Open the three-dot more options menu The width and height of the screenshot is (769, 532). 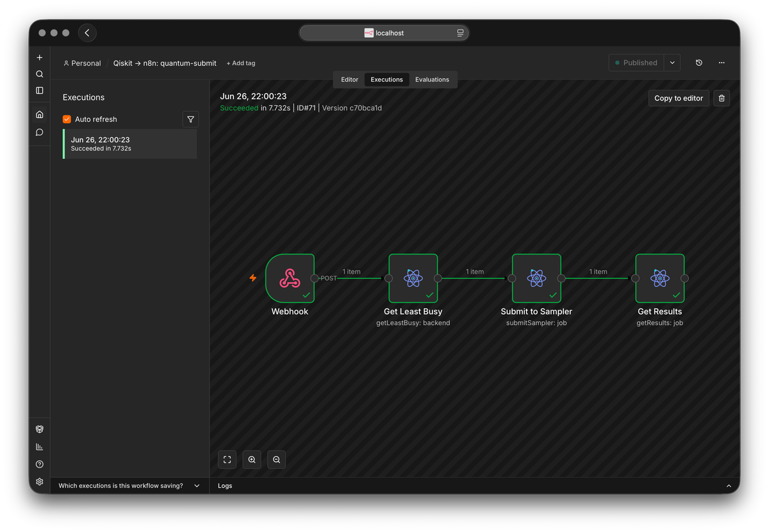click(x=722, y=63)
